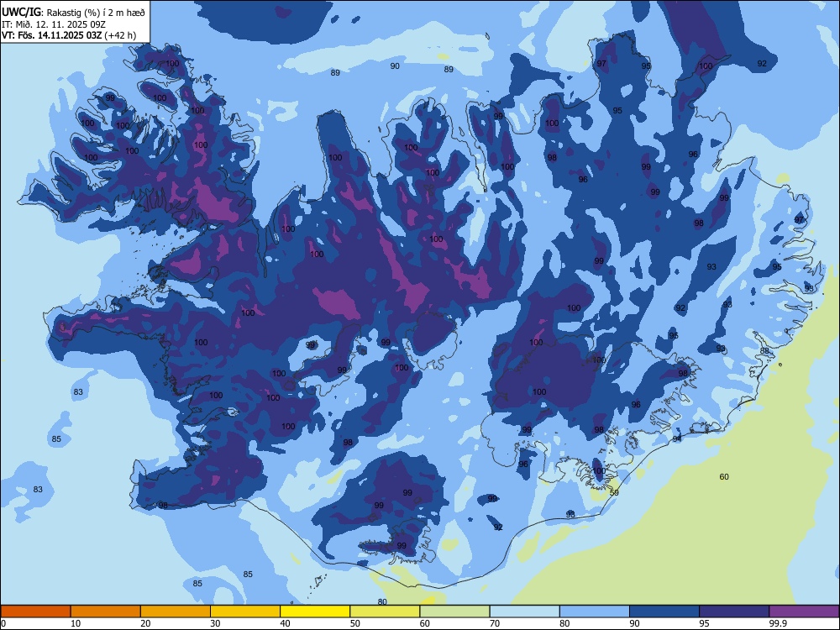Click the light blue 70–80 legend swatch
Screen dimensions: 840x630
coord(524,612)
